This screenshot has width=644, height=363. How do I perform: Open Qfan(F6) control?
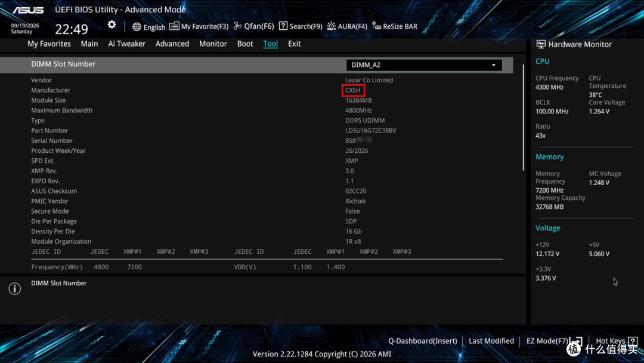click(259, 26)
